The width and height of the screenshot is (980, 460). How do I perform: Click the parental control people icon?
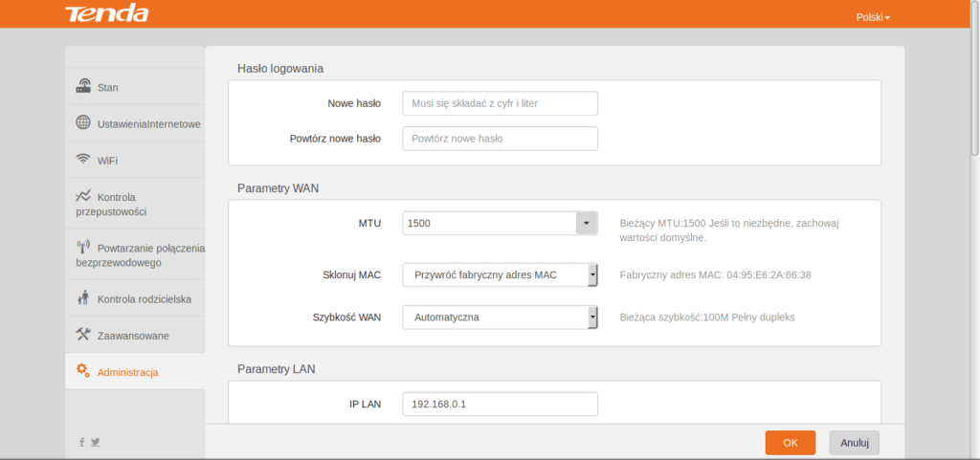click(x=83, y=298)
